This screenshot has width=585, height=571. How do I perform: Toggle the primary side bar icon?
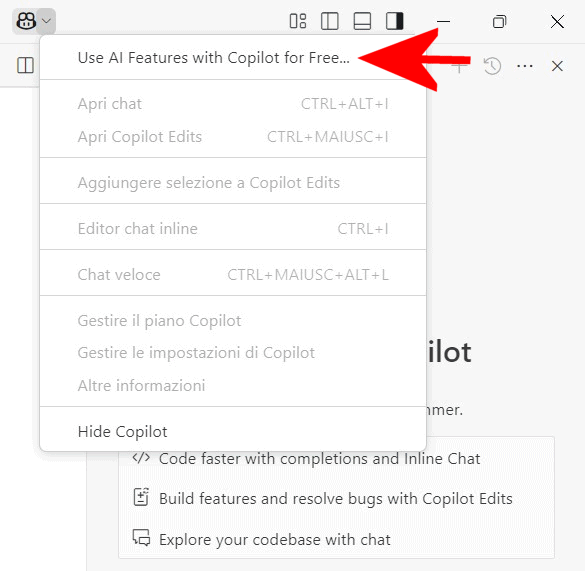click(x=330, y=21)
